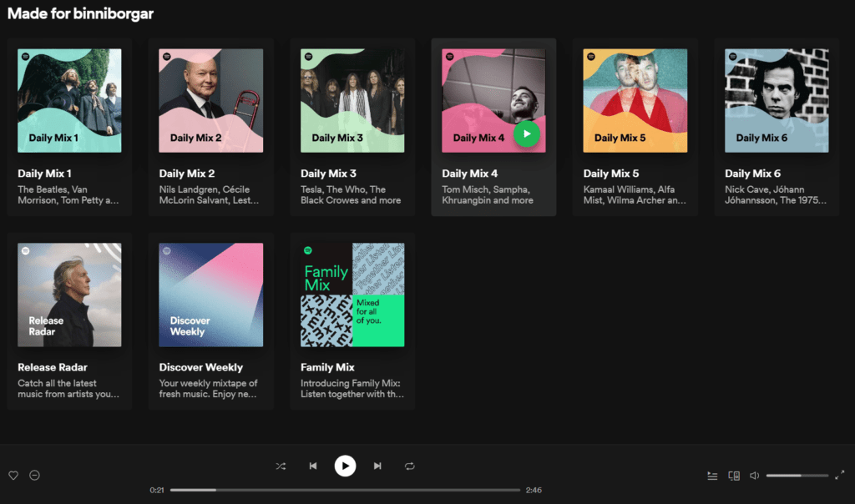Click 'Nick Cave, Jóhann Jóhannsson' description text

(776, 194)
